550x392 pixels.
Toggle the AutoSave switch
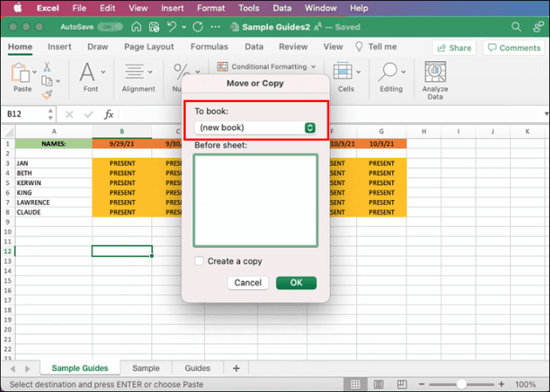[111, 26]
